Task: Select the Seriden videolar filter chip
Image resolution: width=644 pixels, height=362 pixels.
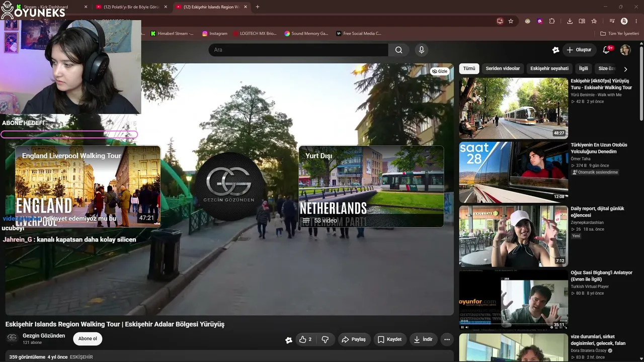Action: pyautogui.click(x=503, y=68)
